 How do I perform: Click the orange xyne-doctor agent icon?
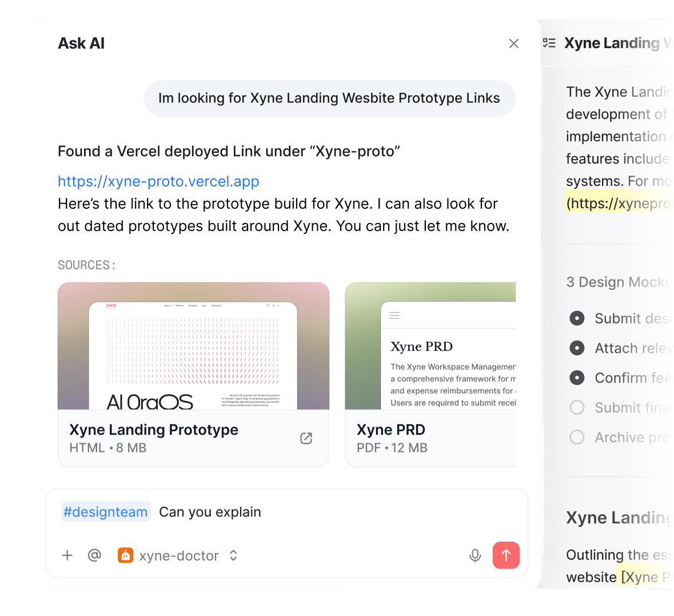(126, 555)
